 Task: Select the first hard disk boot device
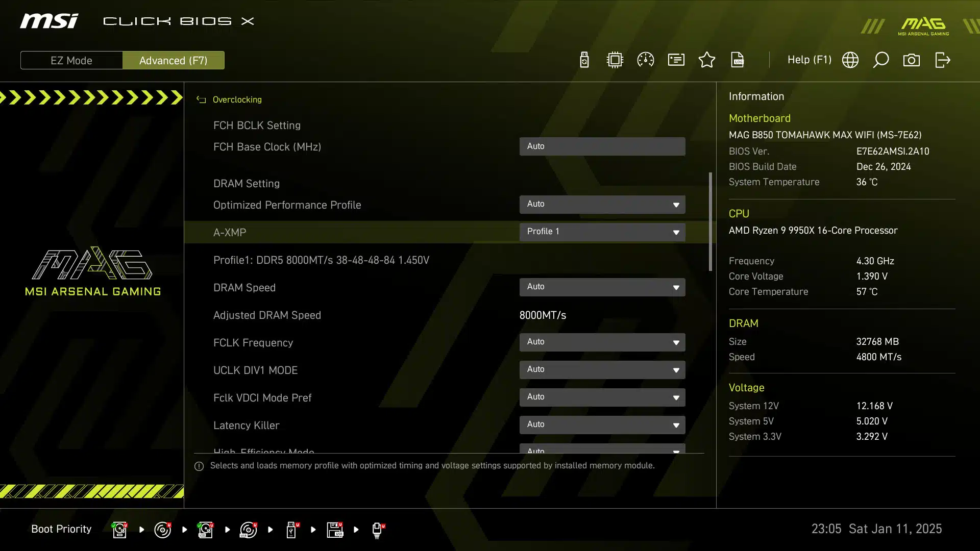tap(119, 530)
